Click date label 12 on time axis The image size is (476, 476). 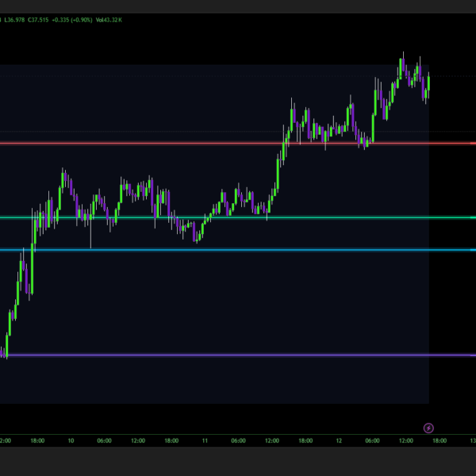pos(339,440)
